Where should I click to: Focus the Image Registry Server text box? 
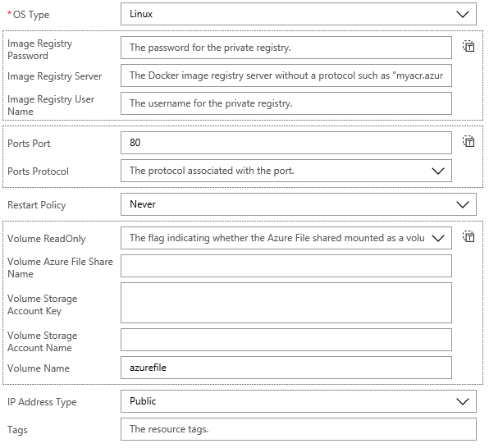(286, 75)
